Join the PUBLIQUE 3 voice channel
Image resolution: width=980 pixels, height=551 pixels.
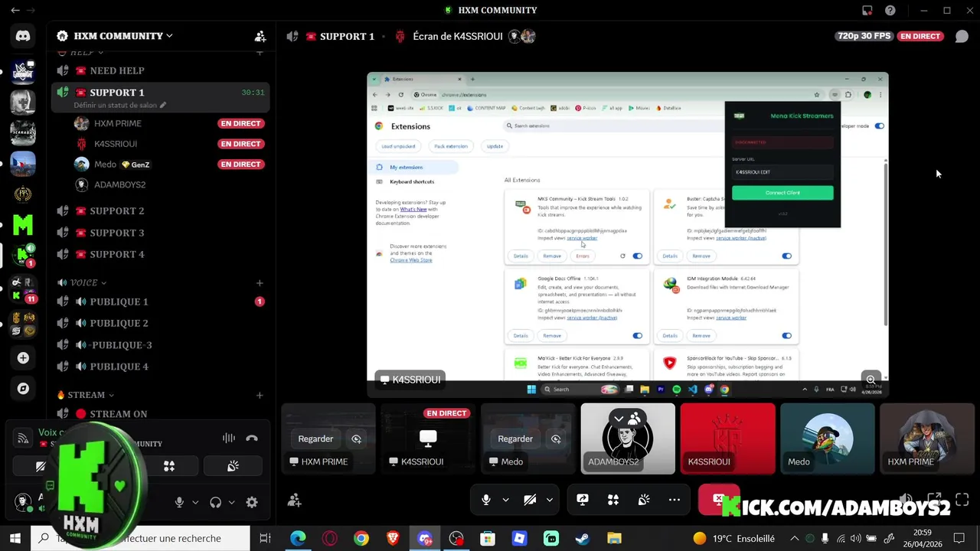[160, 345]
